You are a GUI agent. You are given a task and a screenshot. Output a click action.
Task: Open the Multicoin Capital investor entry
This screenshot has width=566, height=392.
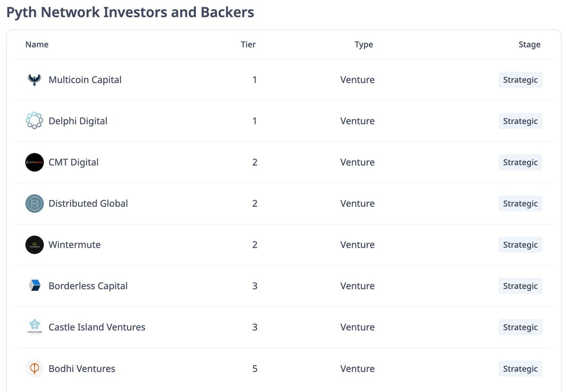[x=85, y=80]
